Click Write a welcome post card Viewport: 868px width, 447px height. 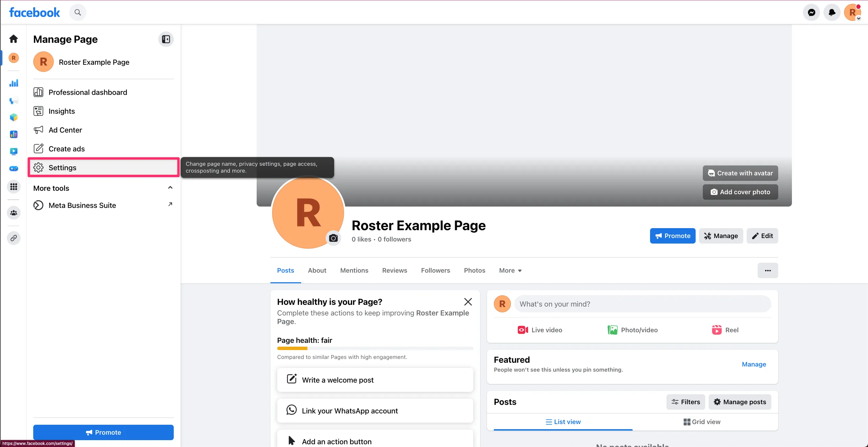pos(375,380)
